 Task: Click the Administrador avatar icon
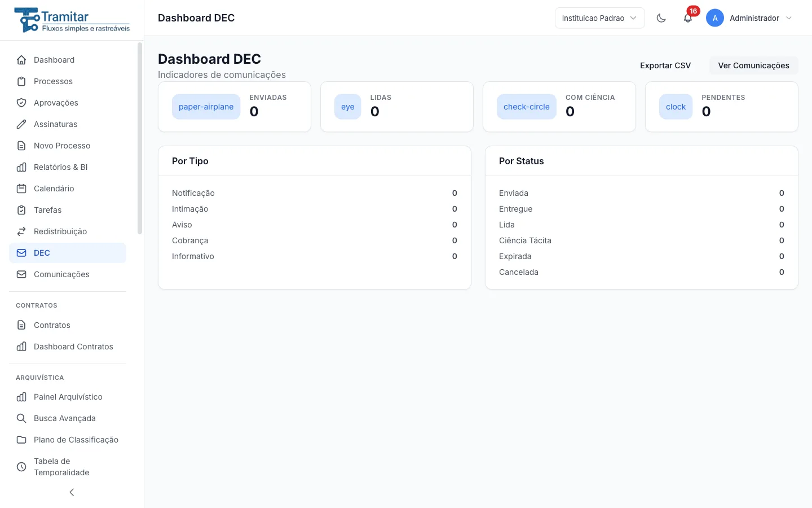[x=715, y=18]
